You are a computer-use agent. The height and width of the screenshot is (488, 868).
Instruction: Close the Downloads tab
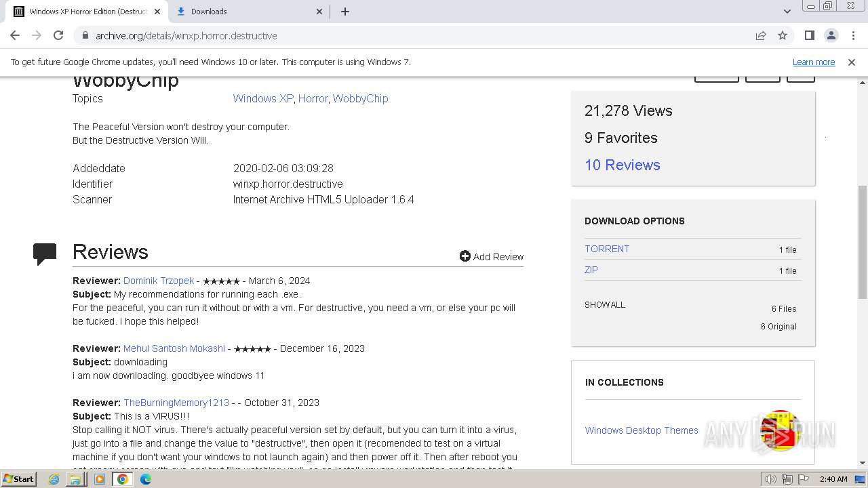(320, 12)
